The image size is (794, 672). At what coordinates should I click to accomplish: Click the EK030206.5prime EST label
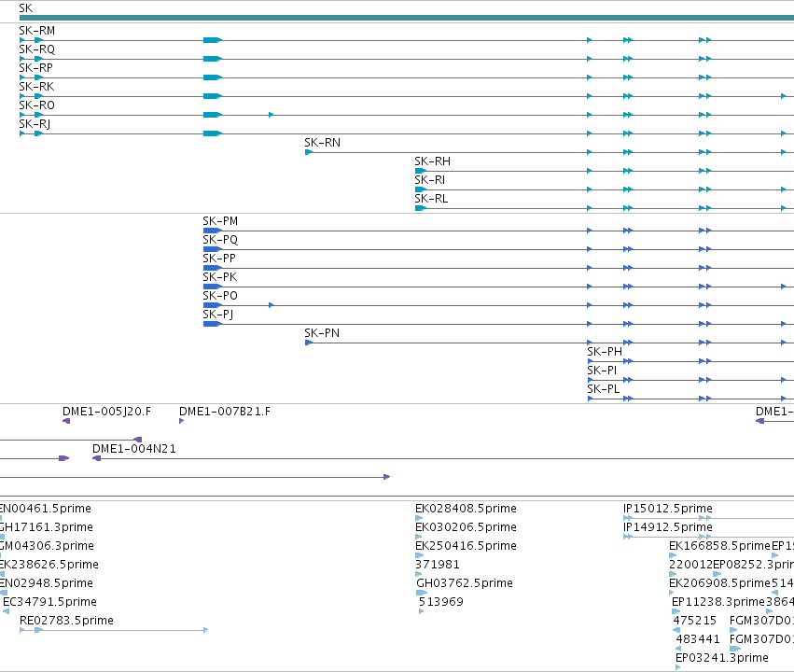(x=466, y=527)
